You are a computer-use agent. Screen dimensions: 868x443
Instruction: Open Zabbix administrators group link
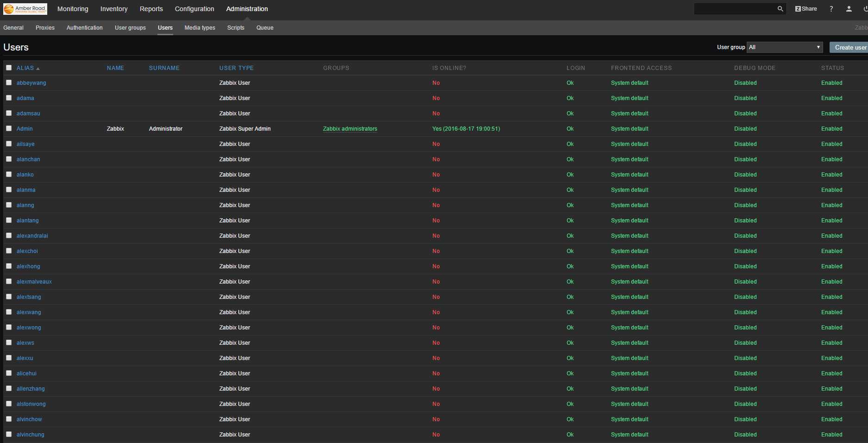(350, 129)
